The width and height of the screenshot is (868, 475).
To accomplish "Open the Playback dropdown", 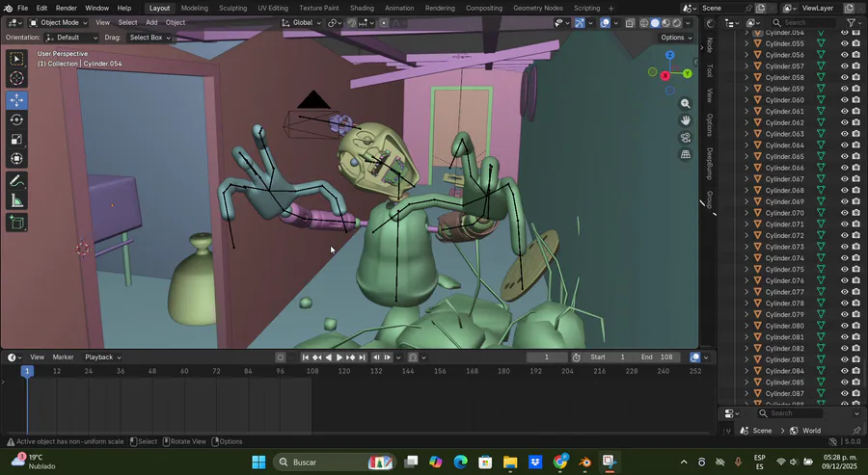I will [x=102, y=357].
